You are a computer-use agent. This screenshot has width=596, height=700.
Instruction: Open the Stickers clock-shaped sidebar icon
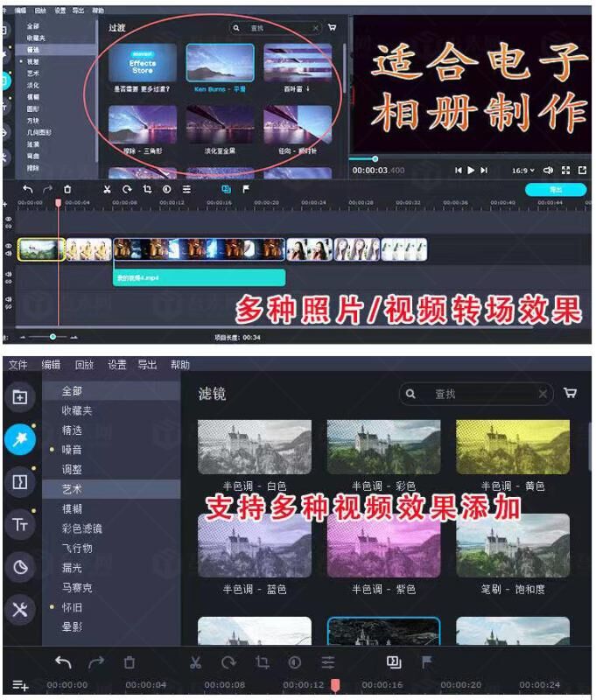click(x=19, y=567)
